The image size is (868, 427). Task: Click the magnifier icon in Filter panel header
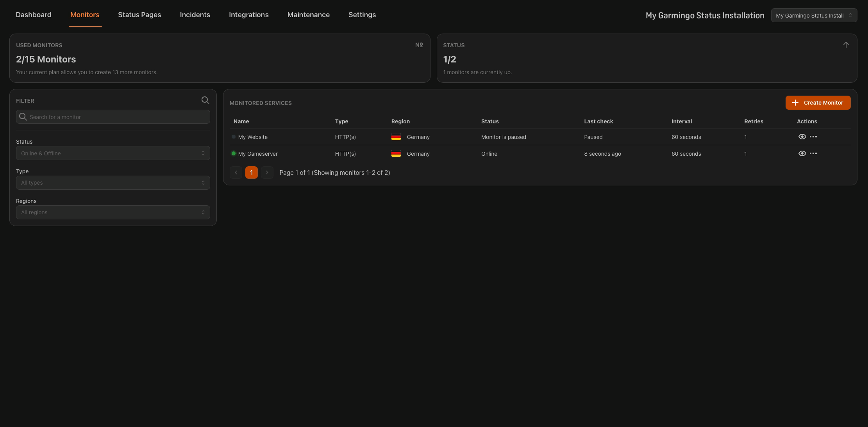click(x=205, y=100)
